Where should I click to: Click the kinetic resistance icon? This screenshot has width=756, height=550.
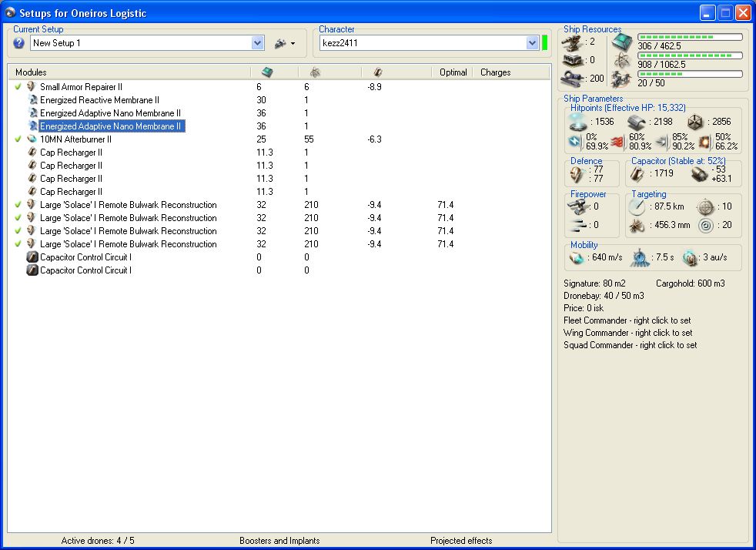point(661,142)
